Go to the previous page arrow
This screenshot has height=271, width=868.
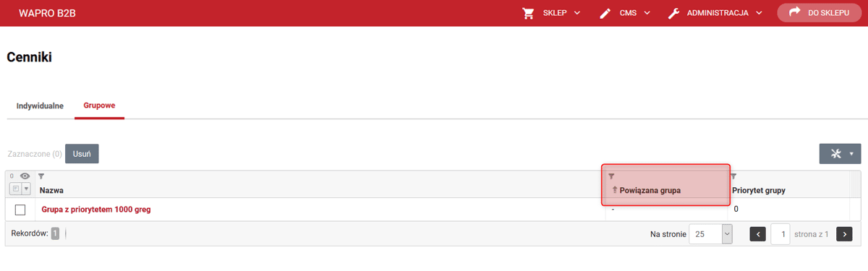point(757,234)
